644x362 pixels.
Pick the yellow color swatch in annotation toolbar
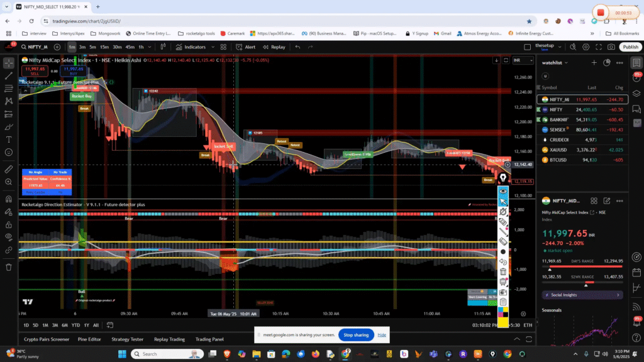[x=503, y=322]
